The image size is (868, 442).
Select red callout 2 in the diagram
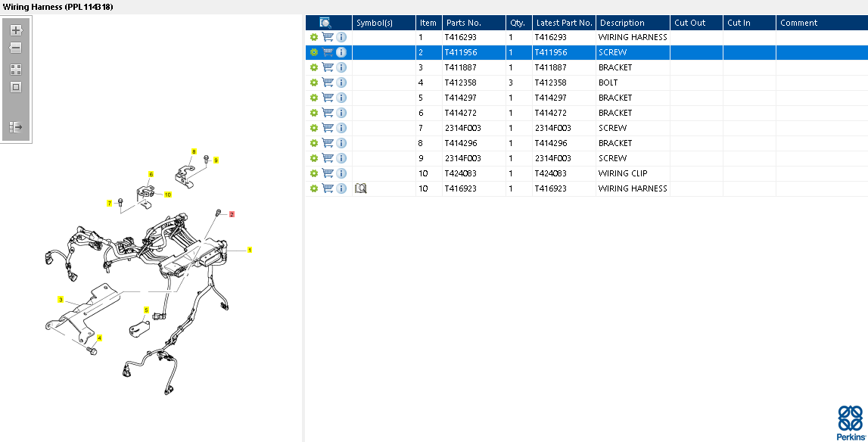(x=232, y=214)
